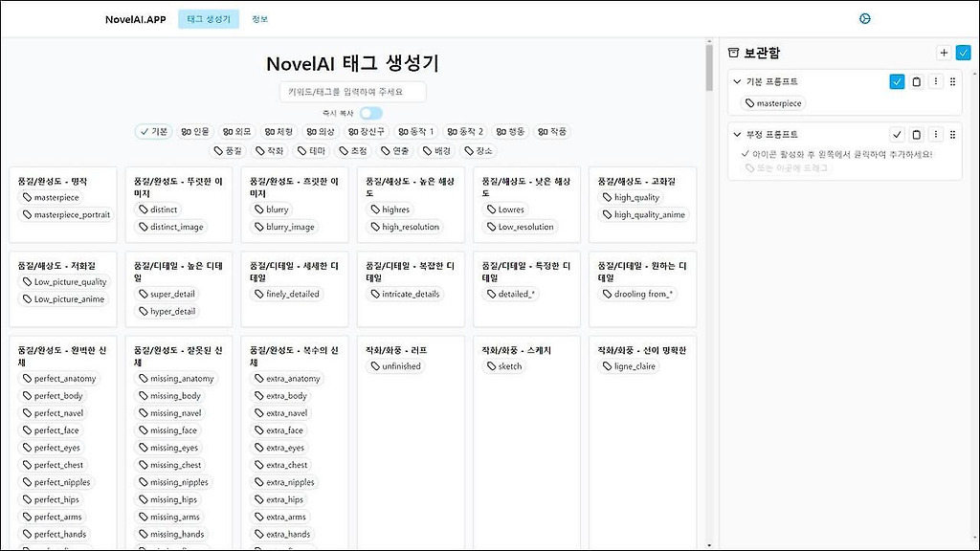Add the perfect_hands tag
Image resolution: width=980 pixels, height=551 pixels.
point(55,534)
